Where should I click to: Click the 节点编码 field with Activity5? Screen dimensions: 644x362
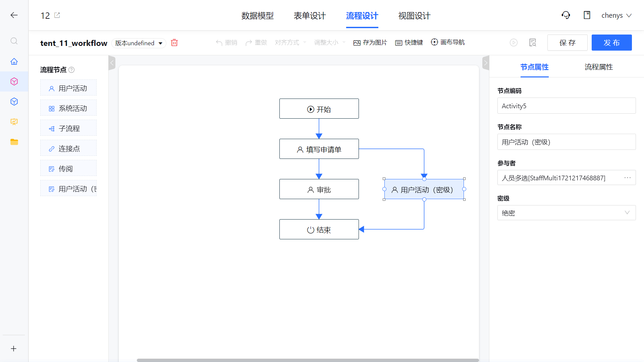[567, 106]
